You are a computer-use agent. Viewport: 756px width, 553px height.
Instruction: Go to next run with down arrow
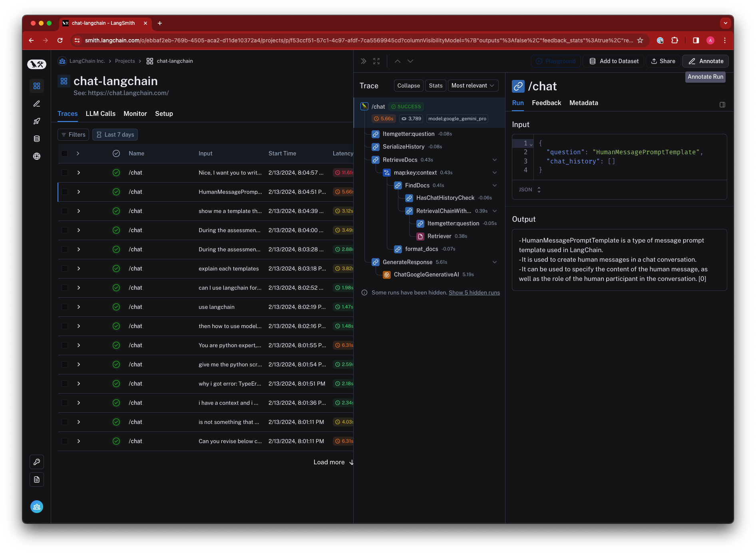click(x=410, y=61)
